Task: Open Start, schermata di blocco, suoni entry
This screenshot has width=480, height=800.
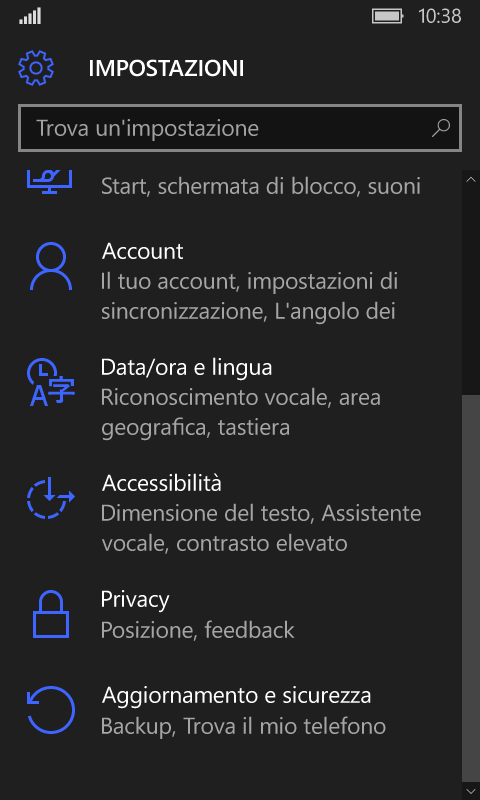Action: [x=240, y=186]
